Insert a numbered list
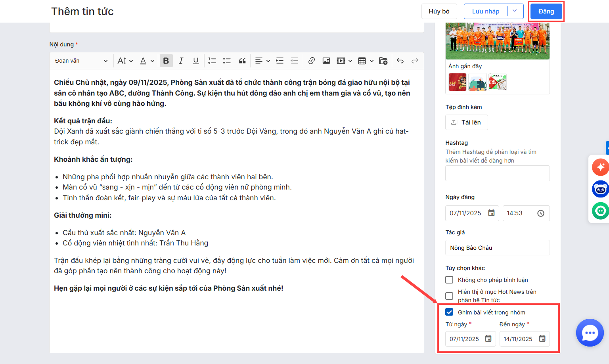The image size is (609, 364). click(x=212, y=61)
